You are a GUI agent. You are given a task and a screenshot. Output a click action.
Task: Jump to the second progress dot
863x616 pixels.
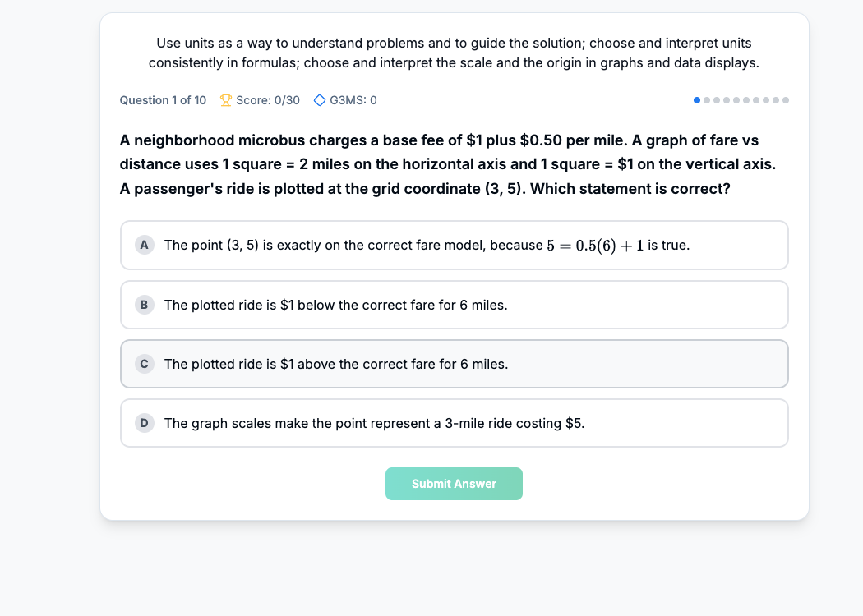707,100
